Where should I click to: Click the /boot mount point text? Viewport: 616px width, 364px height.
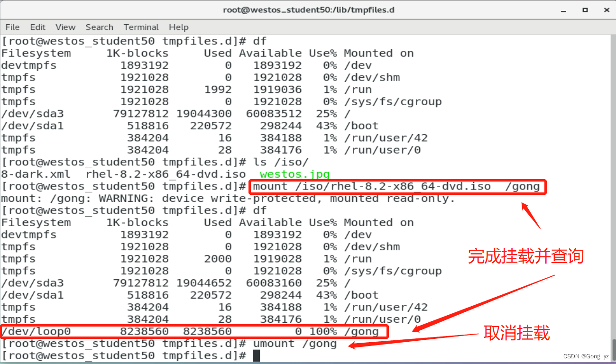pos(361,126)
